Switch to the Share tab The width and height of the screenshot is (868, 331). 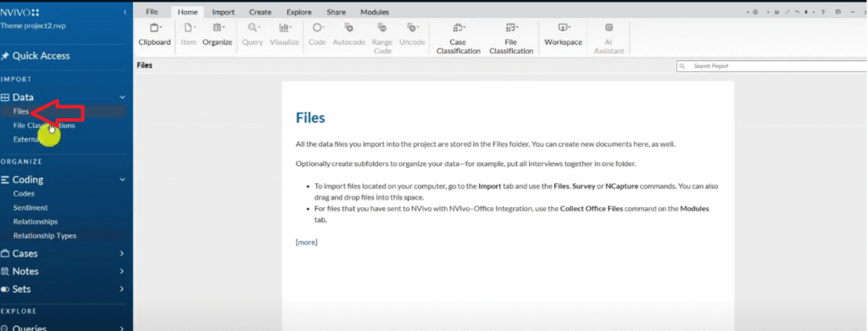[336, 12]
